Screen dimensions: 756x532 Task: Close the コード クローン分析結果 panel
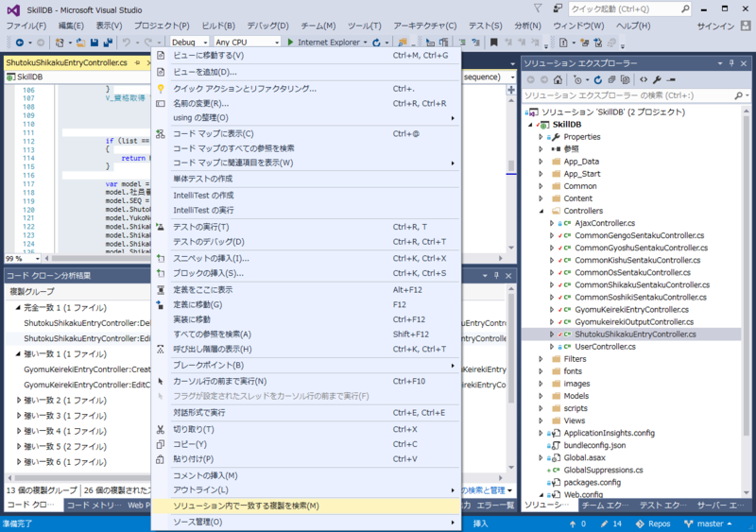point(508,275)
